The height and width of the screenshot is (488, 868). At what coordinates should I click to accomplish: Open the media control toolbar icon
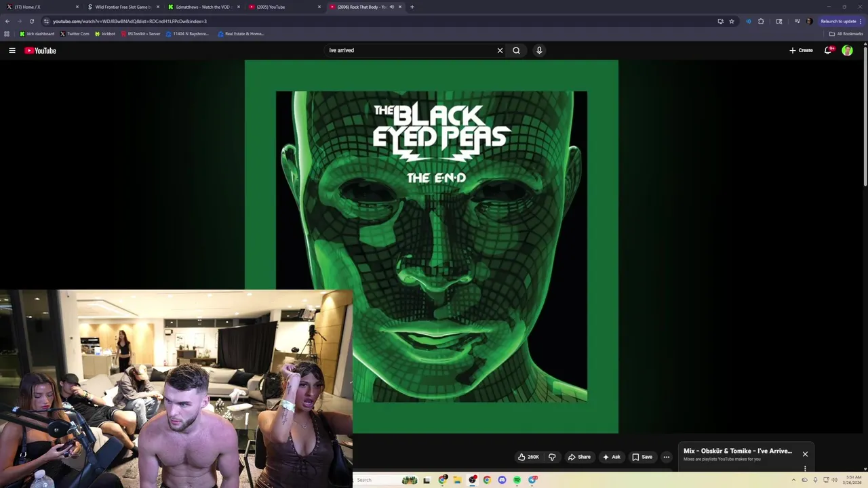tap(797, 21)
